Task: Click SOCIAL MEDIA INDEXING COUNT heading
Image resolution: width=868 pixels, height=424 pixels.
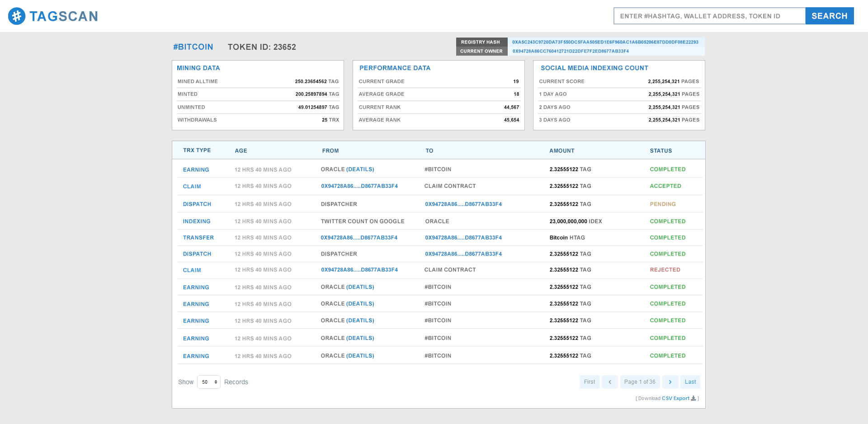Action: click(594, 68)
